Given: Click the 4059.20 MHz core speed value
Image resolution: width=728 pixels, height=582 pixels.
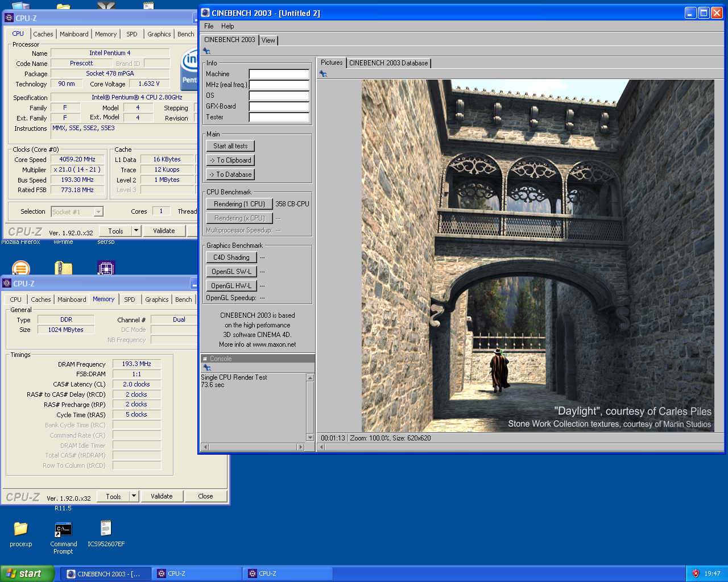Looking at the screenshot, I should pyautogui.click(x=77, y=160).
